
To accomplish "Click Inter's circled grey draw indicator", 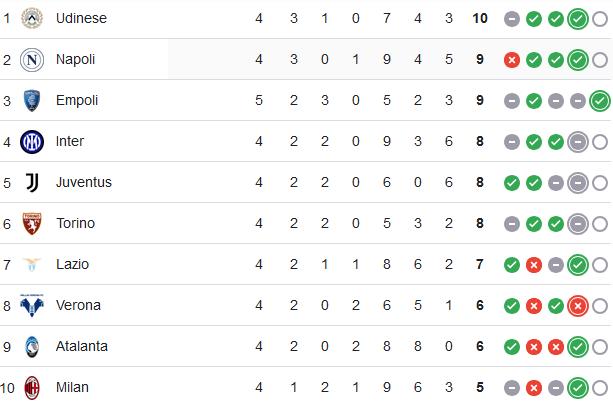I will coord(578,142).
